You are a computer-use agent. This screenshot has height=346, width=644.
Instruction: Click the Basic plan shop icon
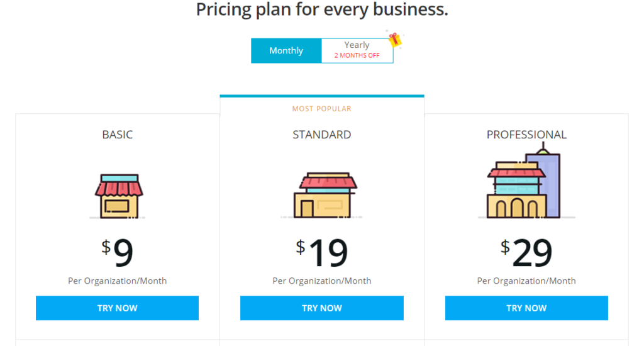tap(118, 196)
